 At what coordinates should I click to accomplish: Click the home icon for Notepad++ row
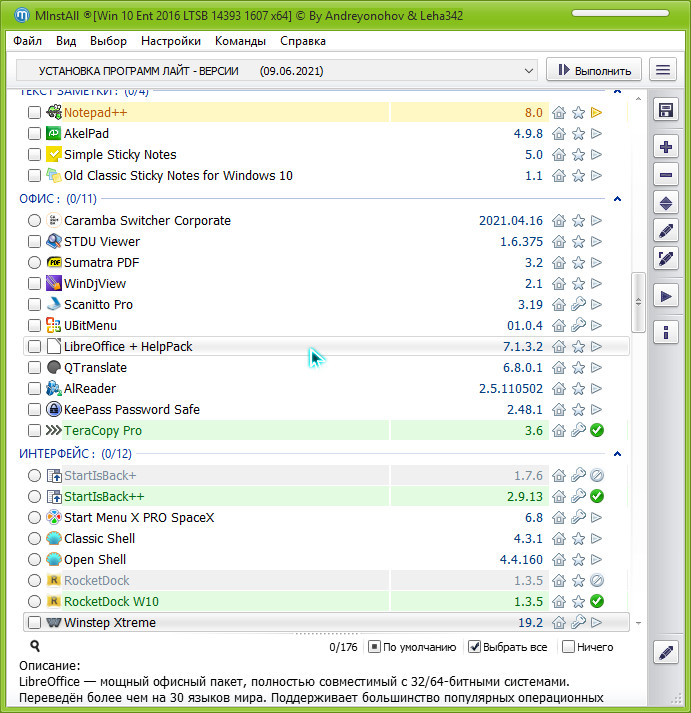tap(559, 113)
